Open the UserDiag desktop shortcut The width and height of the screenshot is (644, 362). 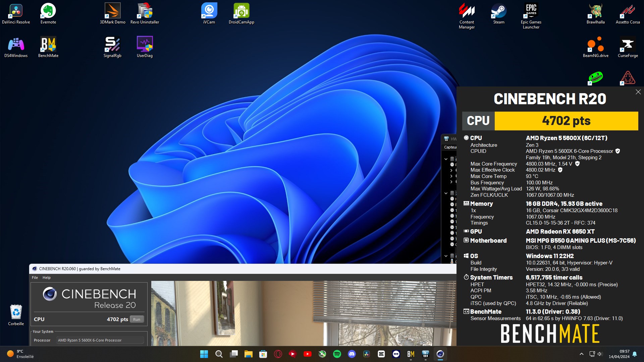coord(145,47)
